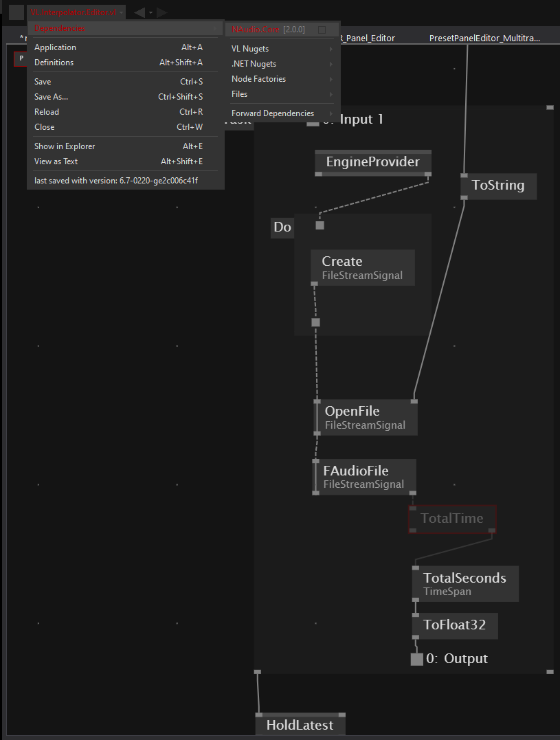Expand the Forward Dependencies submenu
The width and height of the screenshot is (560, 740).
pos(282,113)
